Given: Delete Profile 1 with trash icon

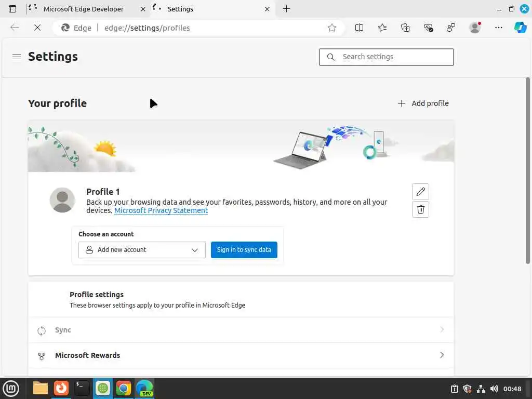Looking at the screenshot, I should pyautogui.click(x=421, y=209).
